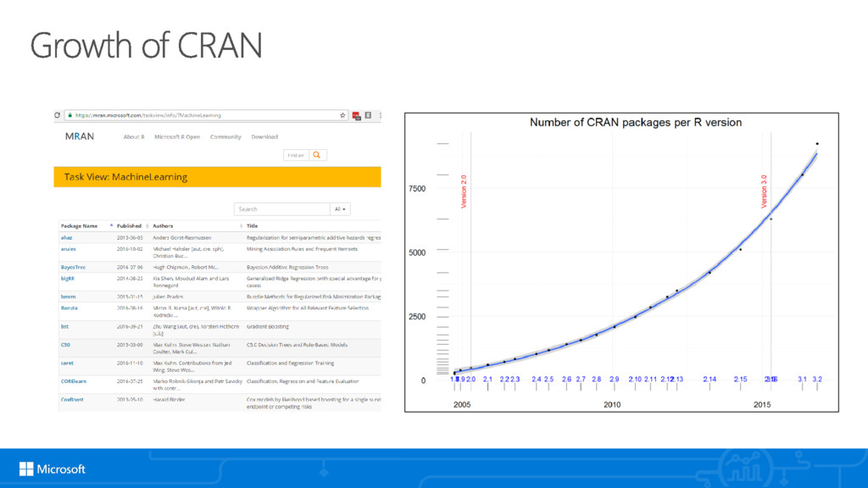Click the red 'Version 3.0' chart label

[764, 191]
